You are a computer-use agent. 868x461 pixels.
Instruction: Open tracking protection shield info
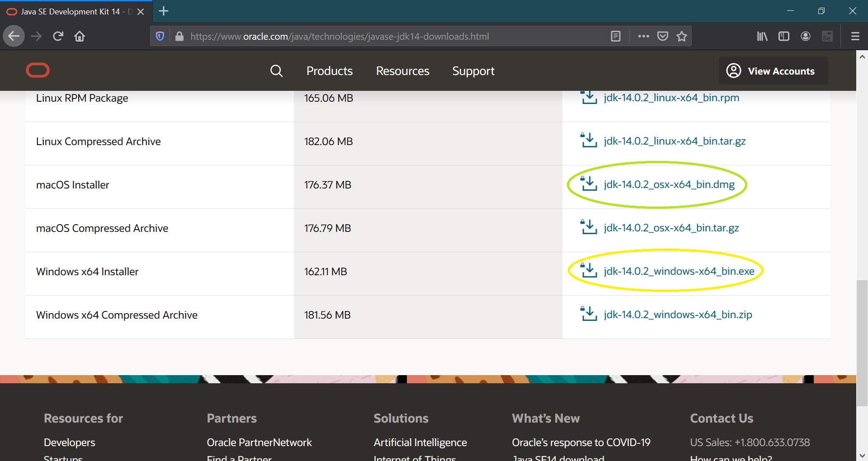[x=160, y=36]
